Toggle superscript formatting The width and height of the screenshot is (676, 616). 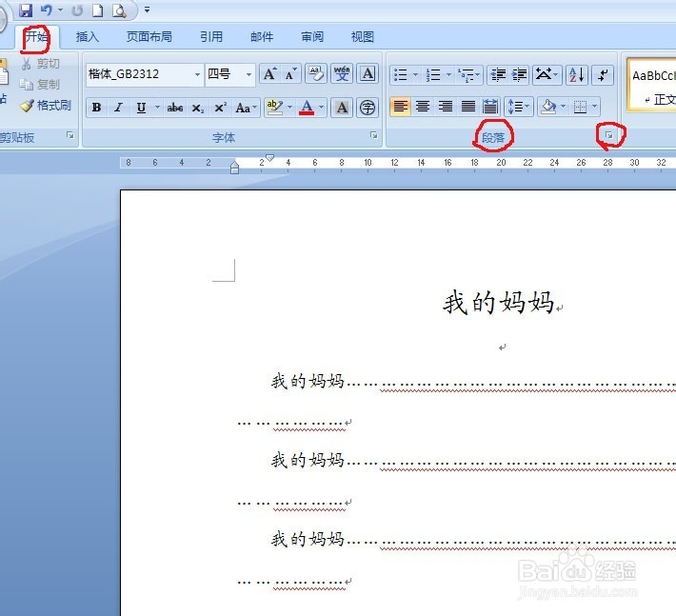coord(220,108)
